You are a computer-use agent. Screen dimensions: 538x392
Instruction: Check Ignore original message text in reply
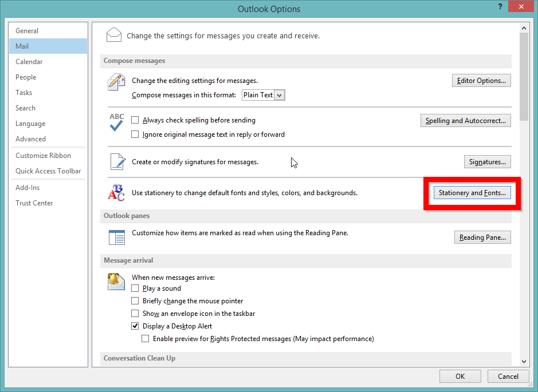135,134
